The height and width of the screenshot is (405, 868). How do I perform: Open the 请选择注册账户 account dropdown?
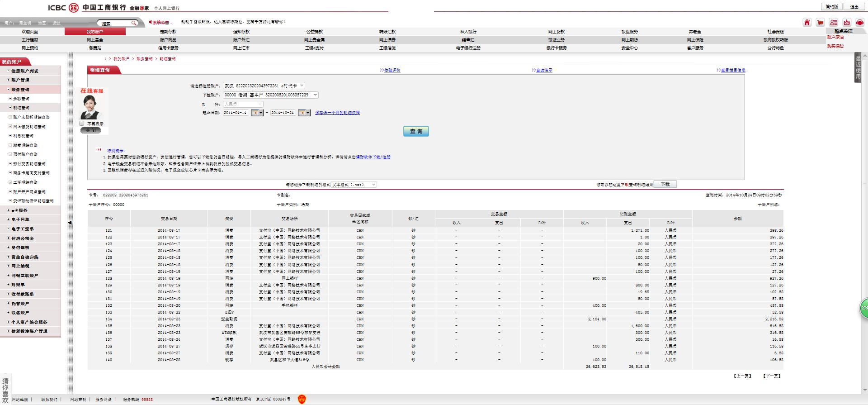point(302,86)
